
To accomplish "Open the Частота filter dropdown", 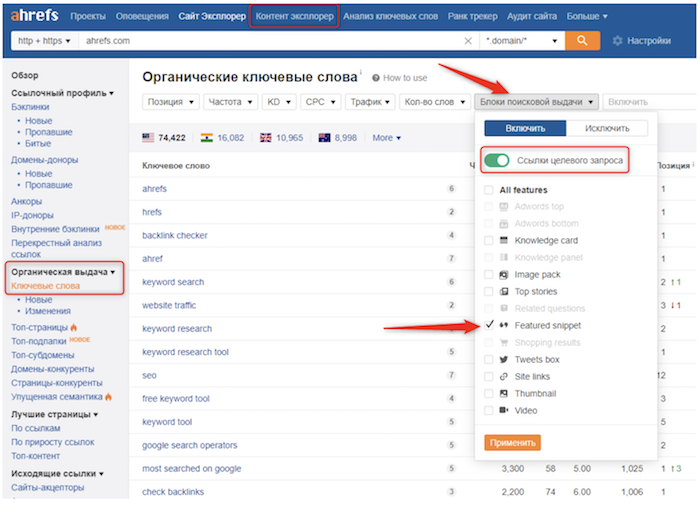I will click(x=230, y=102).
